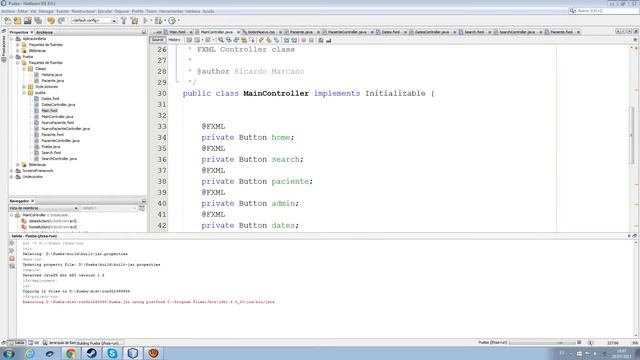Select DatosController.java in project tree
This screenshot has height=360, width=640.
[x=58, y=104]
